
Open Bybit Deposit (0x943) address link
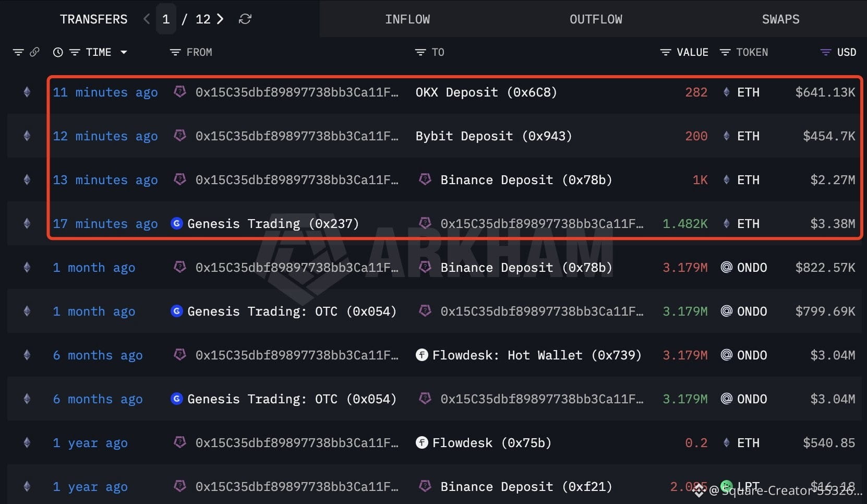(x=493, y=136)
